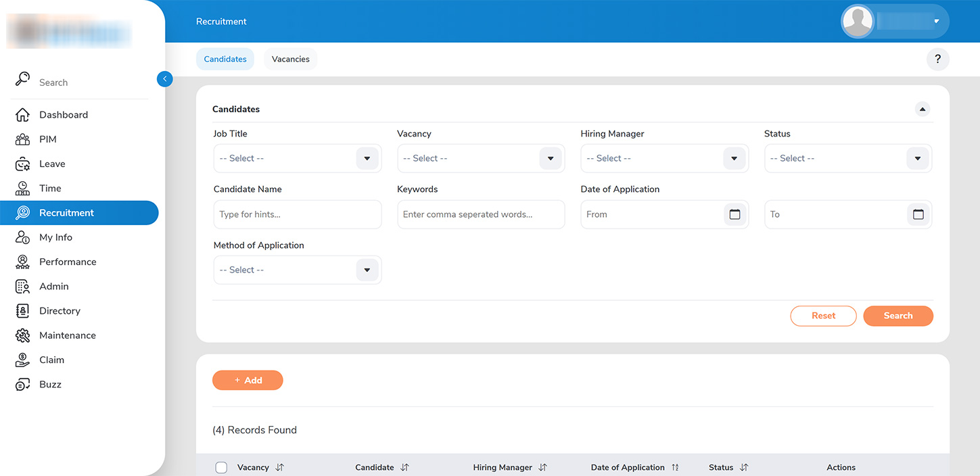Toggle the select-all checkbox in table header
This screenshot has width=980, height=476.
point(221,468)
